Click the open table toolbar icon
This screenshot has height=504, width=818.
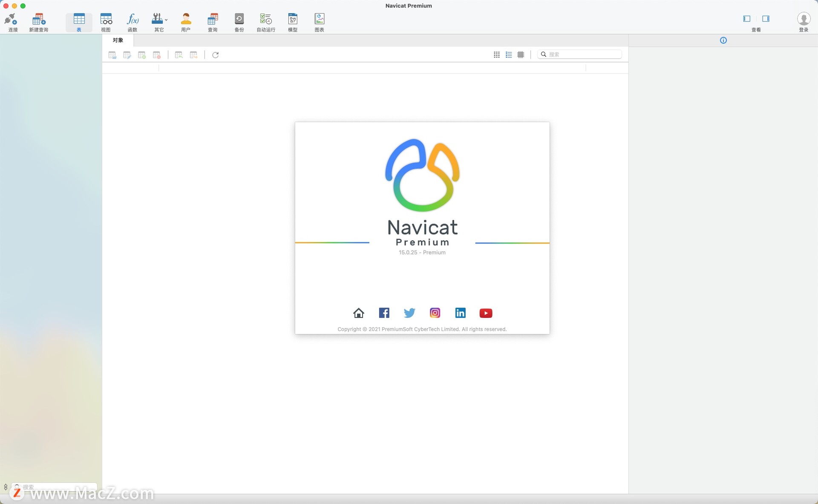click(112, 55)
